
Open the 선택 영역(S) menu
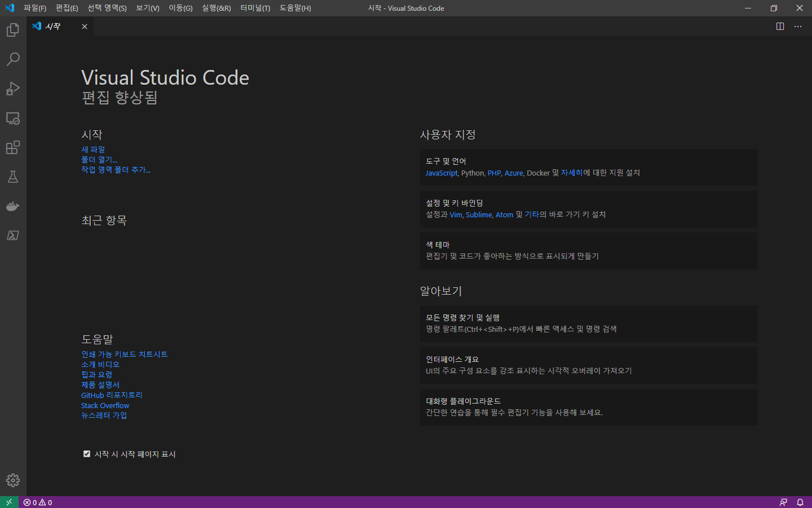[107, 8]
